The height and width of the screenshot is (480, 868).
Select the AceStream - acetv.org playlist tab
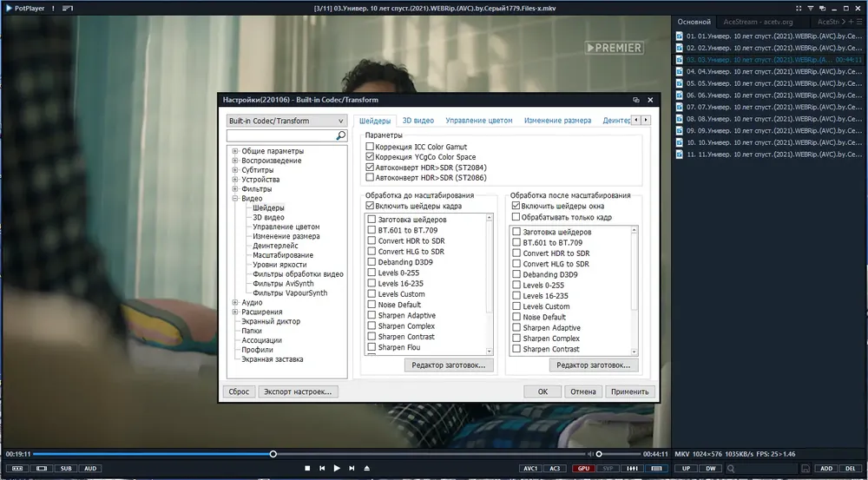pos(758,23)
